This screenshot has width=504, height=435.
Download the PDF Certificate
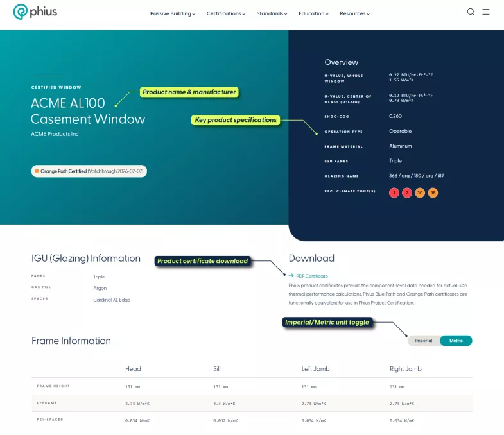coord(312,276)
